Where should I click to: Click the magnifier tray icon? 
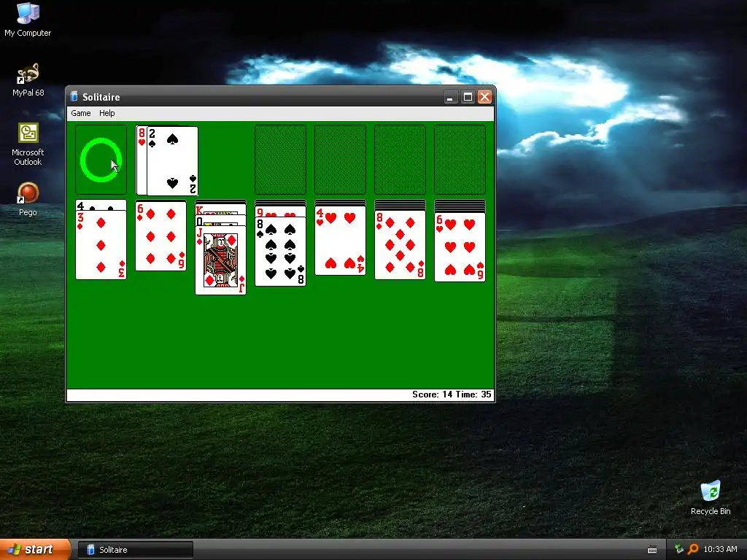click(693, 549)
